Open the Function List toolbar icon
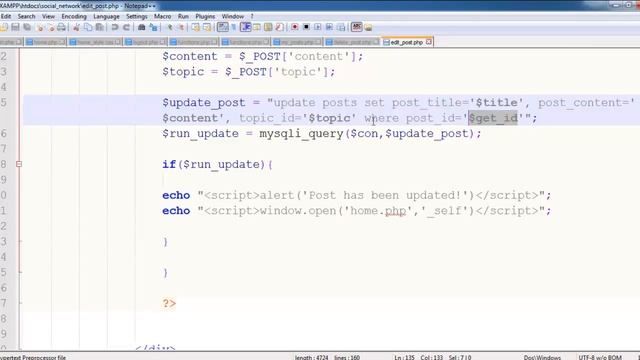 tap(280, 27)
